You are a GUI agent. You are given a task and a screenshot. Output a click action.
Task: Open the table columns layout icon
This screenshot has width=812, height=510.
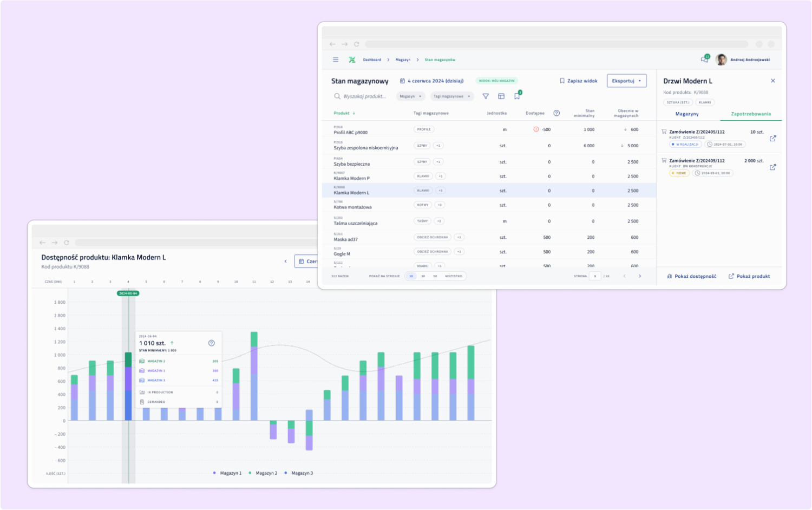pos(501,96)
